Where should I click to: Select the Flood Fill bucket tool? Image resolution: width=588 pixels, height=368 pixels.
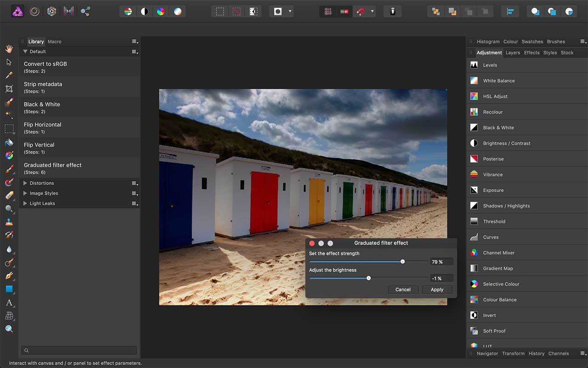point(9,142)
